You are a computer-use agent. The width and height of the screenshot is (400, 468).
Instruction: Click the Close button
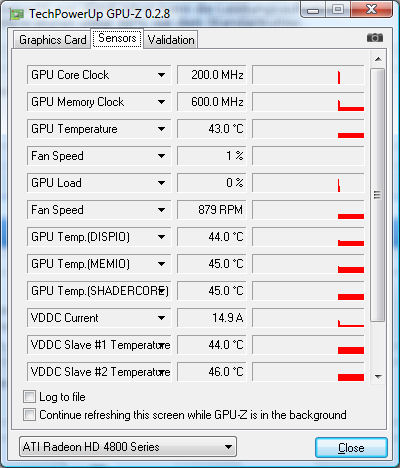(351, 448)
